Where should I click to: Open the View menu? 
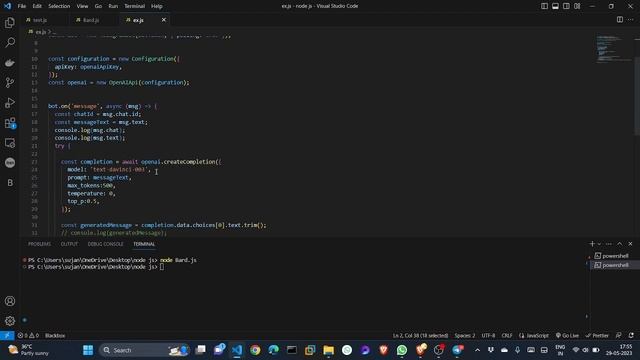(x=82, y=6)
